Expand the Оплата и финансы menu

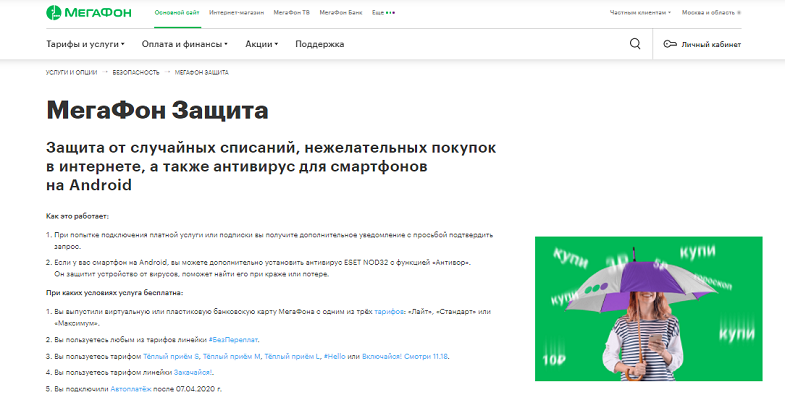(x=184, y=44)
